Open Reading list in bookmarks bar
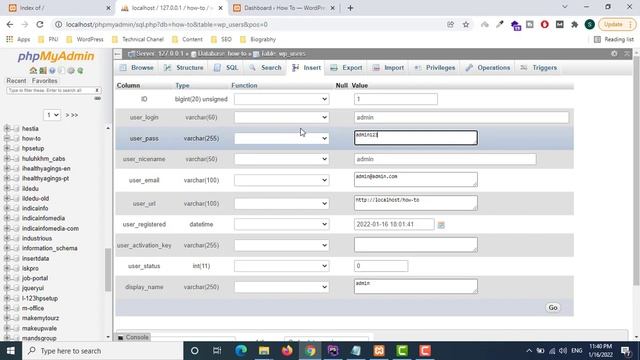 [613, 40]
